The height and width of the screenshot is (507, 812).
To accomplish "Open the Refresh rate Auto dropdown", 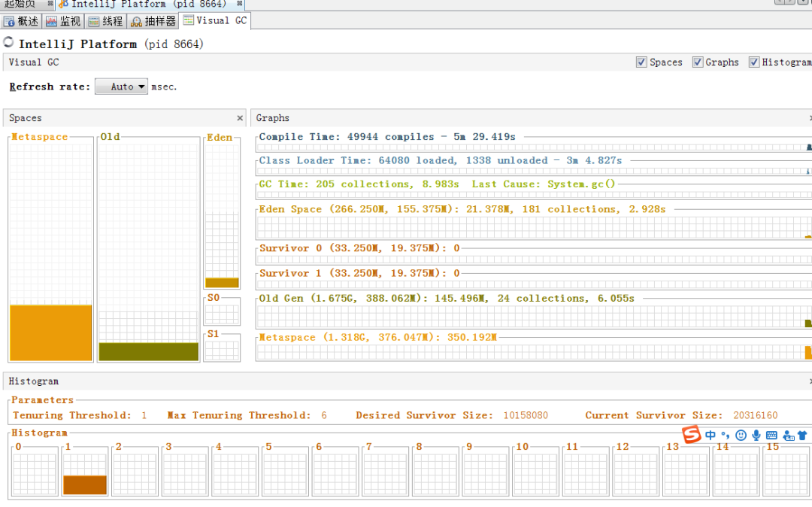I will click(121, 87).
